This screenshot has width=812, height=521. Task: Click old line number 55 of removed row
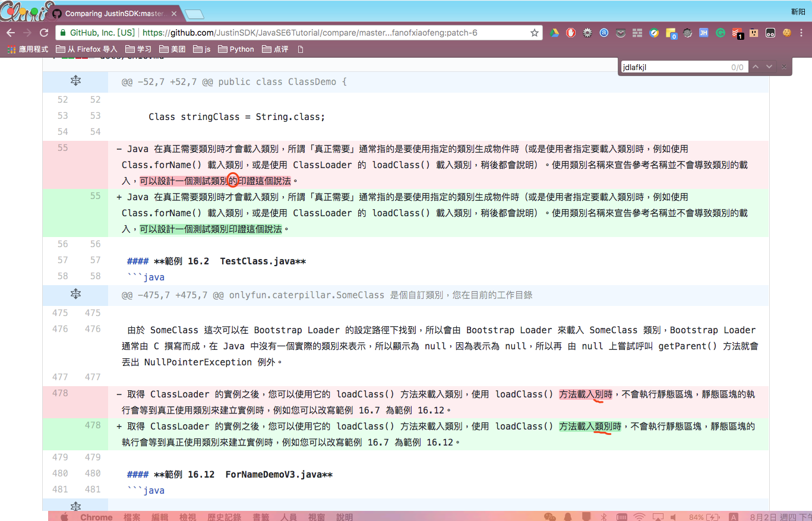[x=62, y=148]
